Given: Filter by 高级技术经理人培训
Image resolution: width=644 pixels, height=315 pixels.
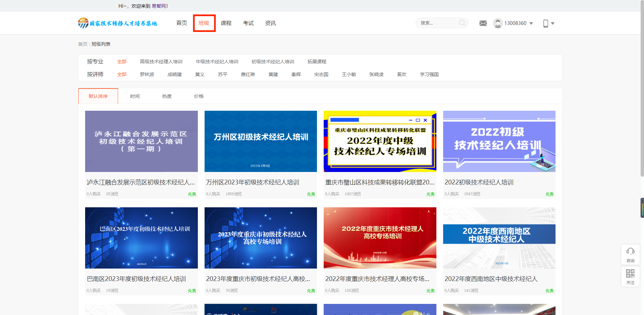Looking at the screenshot, I should tap(161, 62).
